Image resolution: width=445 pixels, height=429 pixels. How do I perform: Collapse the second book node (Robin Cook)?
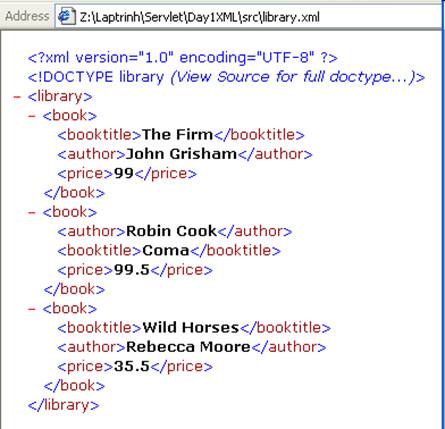32,213
